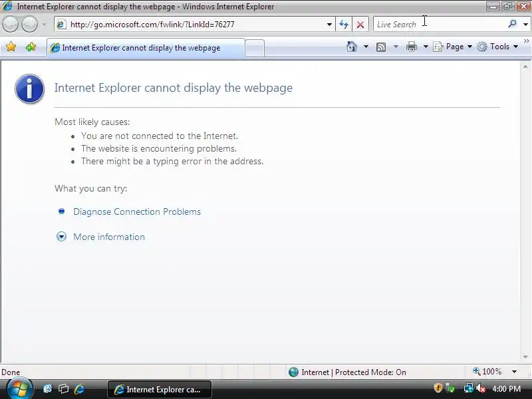The image size is (532, 399).
Task: Expand the address bar history dropdown
Action: pyautogui.click(x=329, y=25)
